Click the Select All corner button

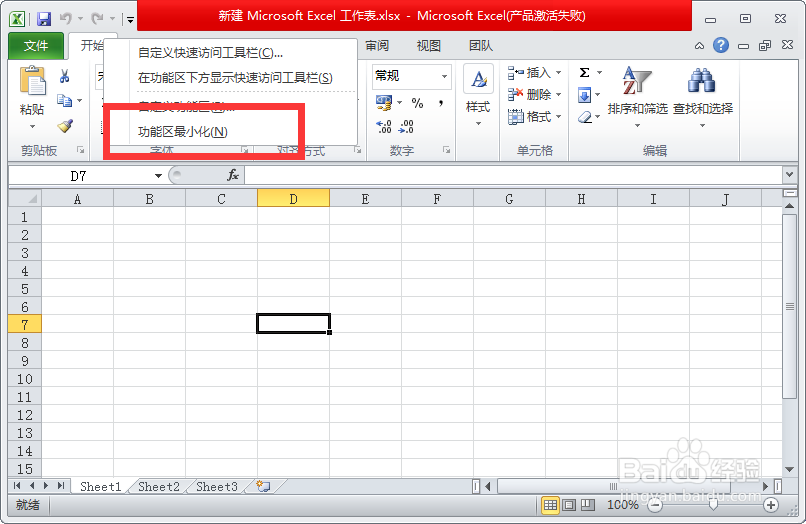coord(25,198)
